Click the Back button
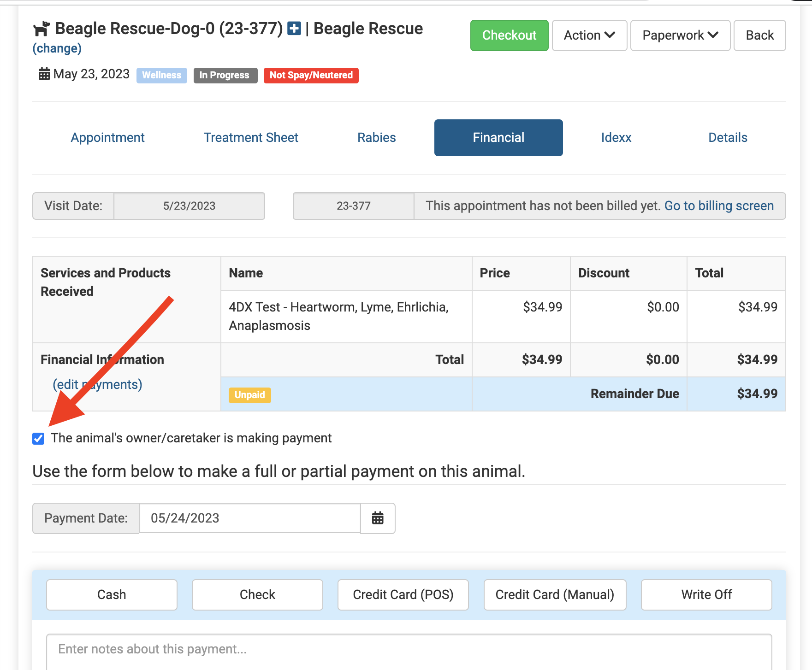The height and width of the screenshot is (670, 812). (759, 35)
